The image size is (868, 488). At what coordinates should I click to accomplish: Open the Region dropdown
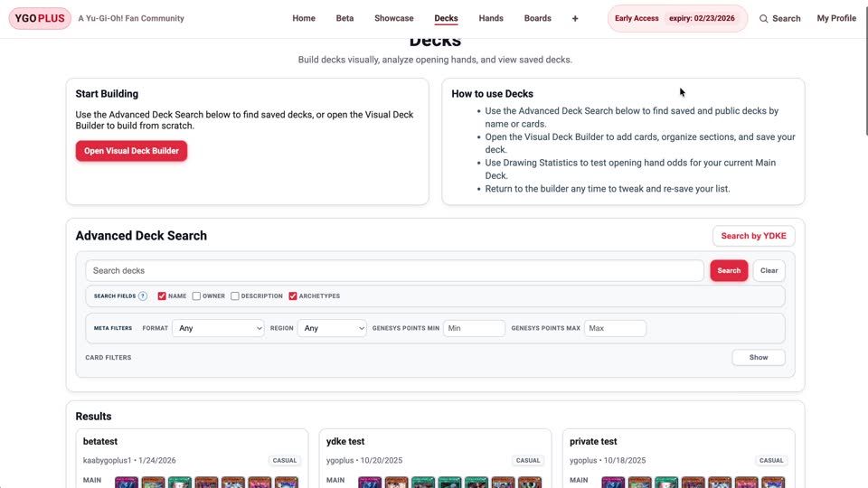coord(332,328)
